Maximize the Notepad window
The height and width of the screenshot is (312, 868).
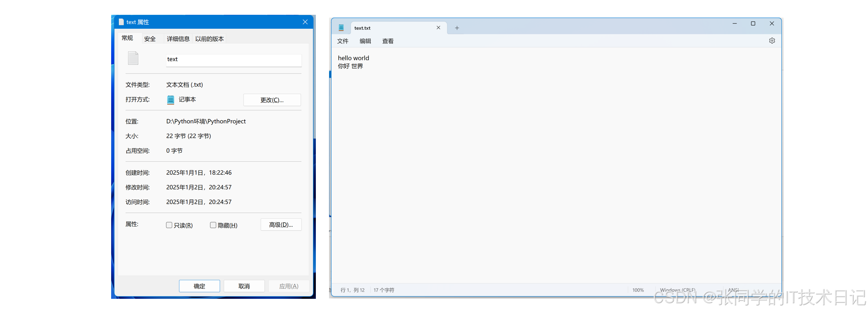pos(753,24)
